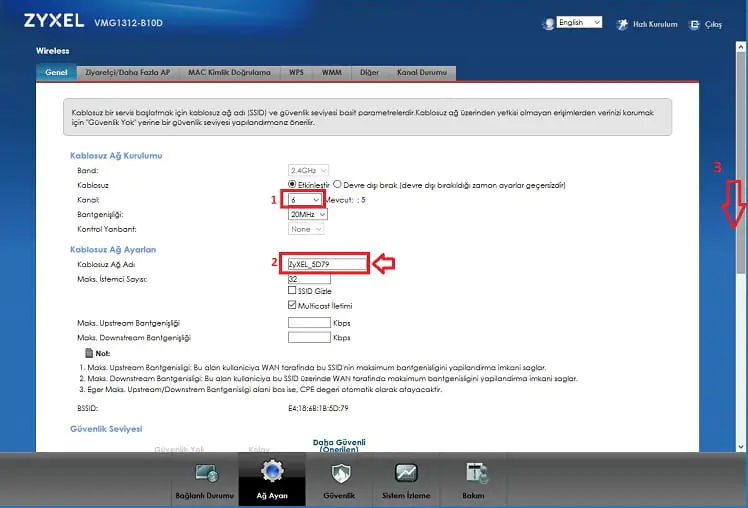The image size is (748, 508).
Task: Open the Kanal dropdown
Action: [x=305, y=200]
